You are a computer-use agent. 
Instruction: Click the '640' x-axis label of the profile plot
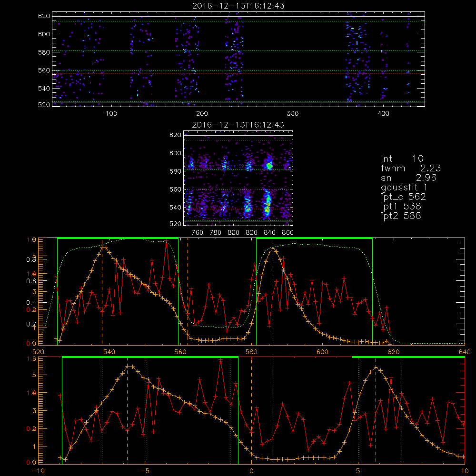click(465, 352)
